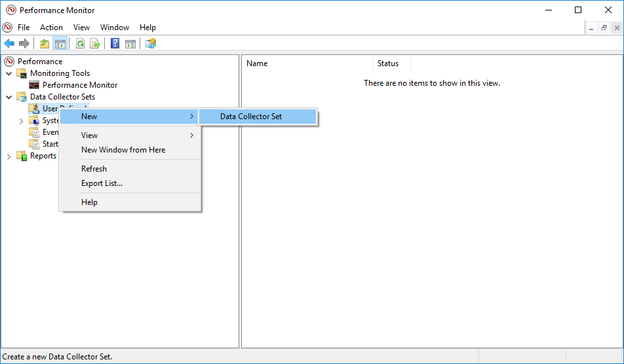Open the View submenu arrow in context menu
The height and width of the screenshot is (364, 624).
pyautogui.click(x=192, y=136)
